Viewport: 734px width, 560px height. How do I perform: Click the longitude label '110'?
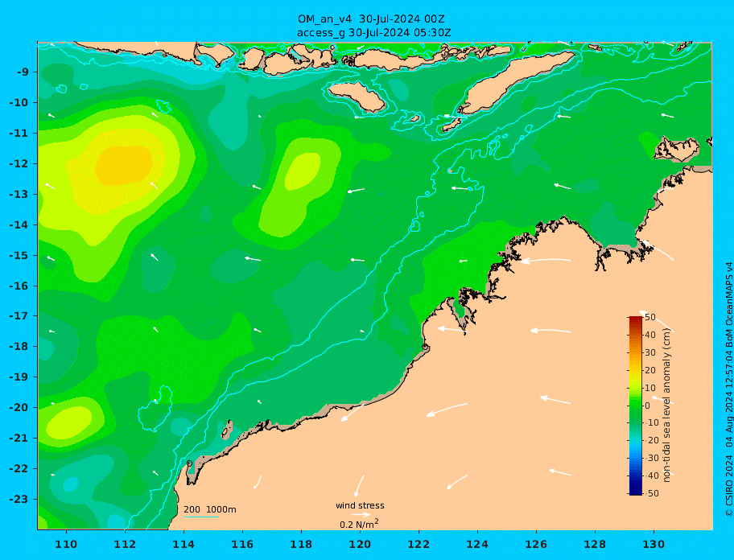point(66,544)
